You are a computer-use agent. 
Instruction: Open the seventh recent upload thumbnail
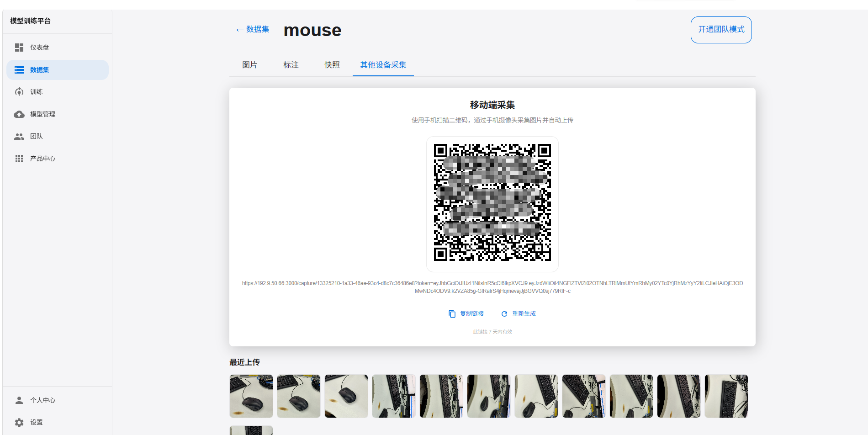pyautogui.click(x=536, y=396)
